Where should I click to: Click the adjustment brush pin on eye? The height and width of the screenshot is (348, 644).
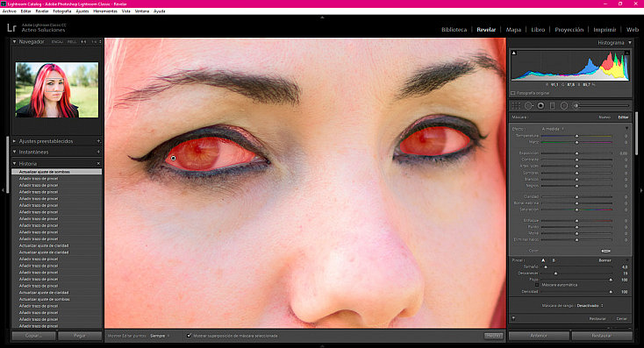pos(174,158)
